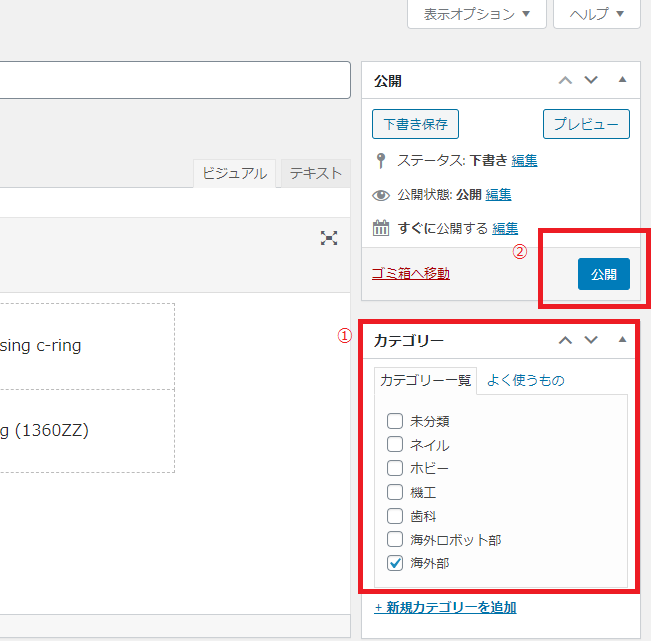Click the ゴミ箱へ移動 link

click(x=410, y=273)
